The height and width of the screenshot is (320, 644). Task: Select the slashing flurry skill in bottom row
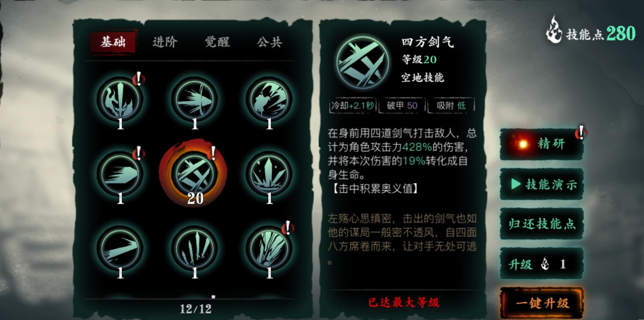[269, 248]
